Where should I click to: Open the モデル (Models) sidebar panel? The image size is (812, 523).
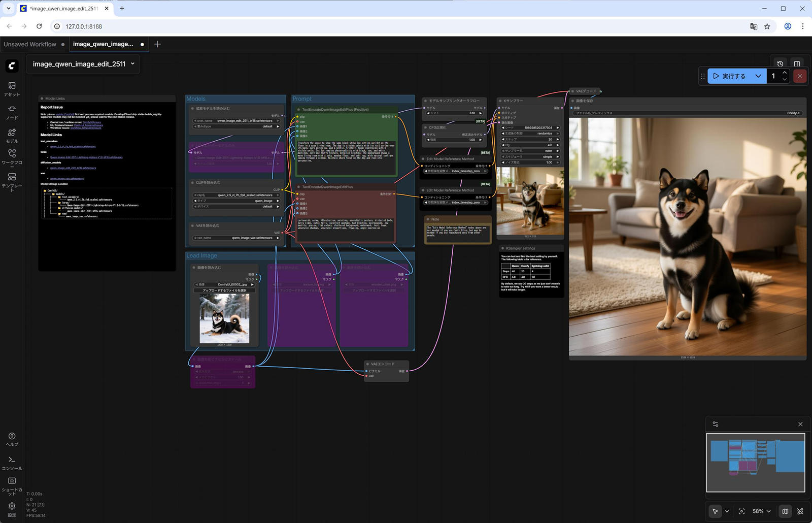pyautogui.click(x=12, y=136)
